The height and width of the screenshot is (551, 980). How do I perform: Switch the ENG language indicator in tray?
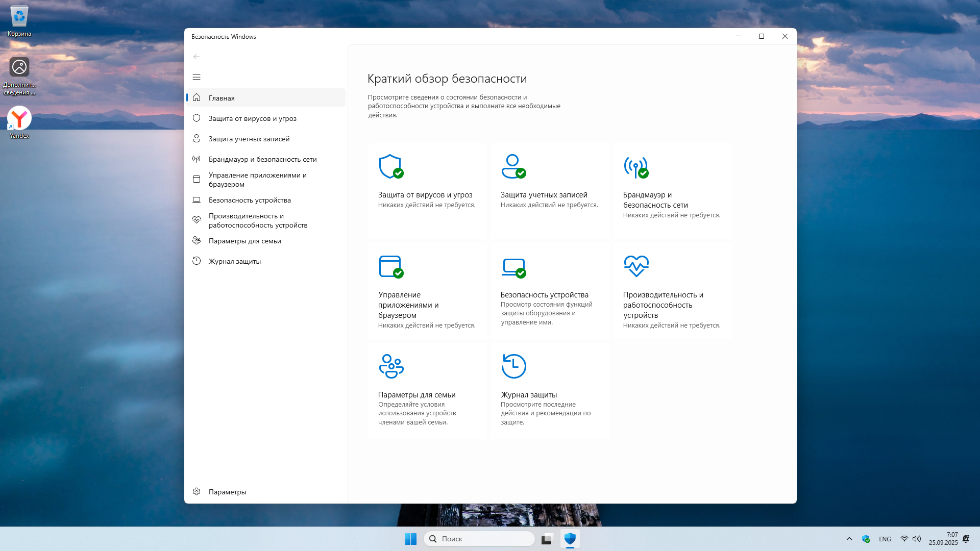point(885,539)
